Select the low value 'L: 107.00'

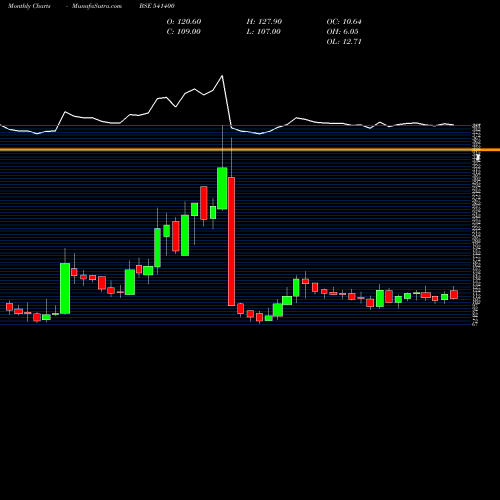264,32
